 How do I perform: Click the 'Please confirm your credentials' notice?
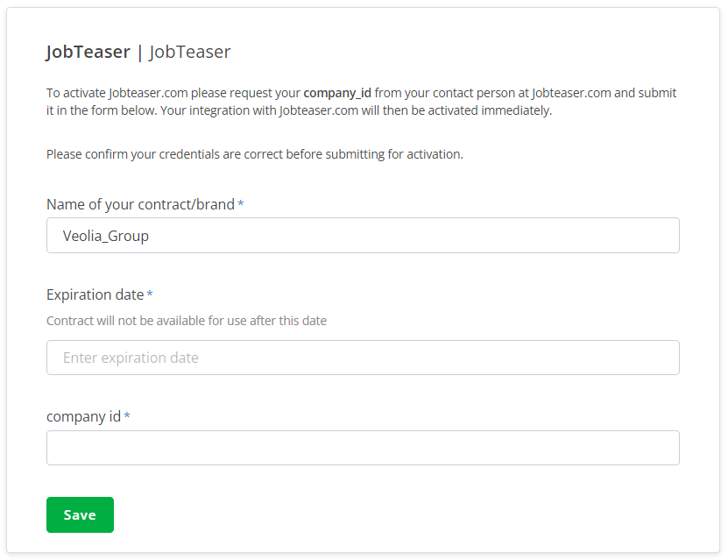coord(254,154)
